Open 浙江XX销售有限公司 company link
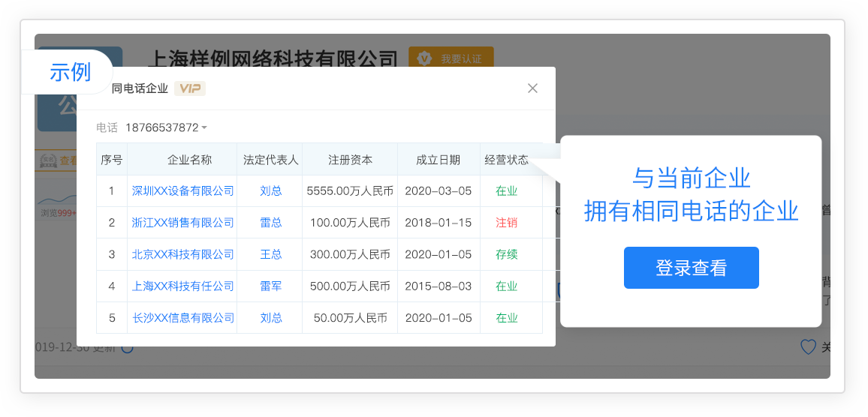This screenshot has height=417, width=868. [182, 223]
